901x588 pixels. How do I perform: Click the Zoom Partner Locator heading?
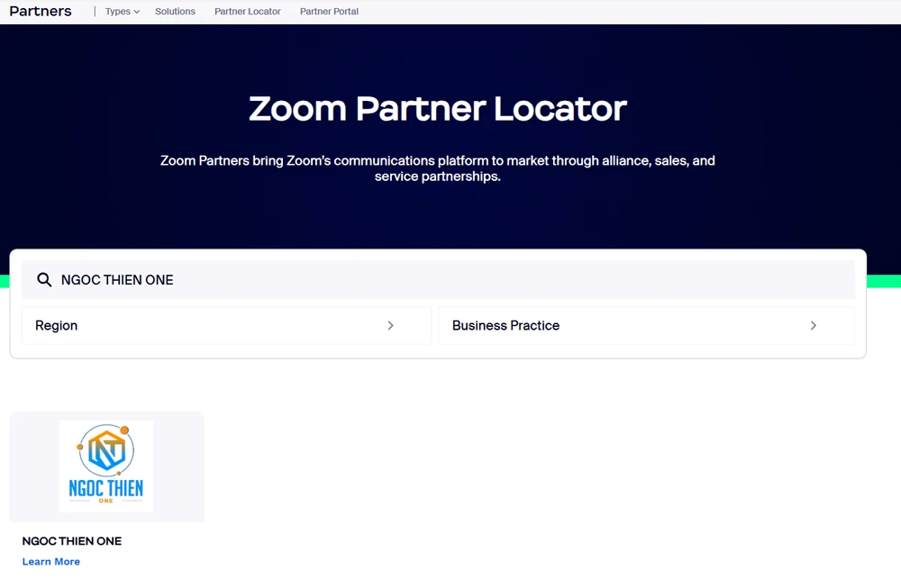[438, 108]
